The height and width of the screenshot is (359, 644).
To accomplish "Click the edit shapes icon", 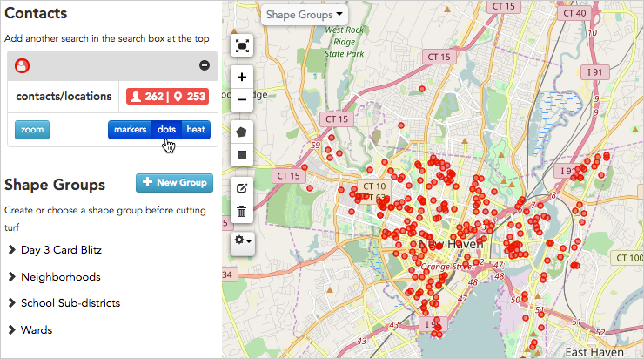I will click(x=242, y=189).
